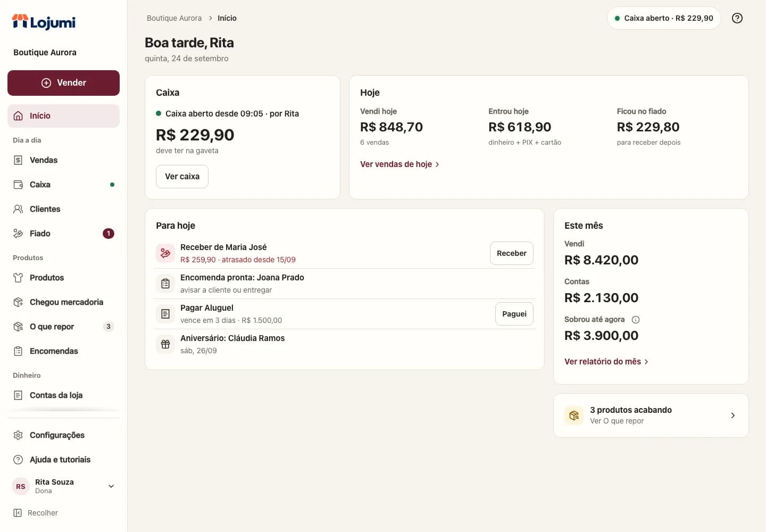Screen dimensions: 766x532
Task: Click the box icon on produtos acabando card
Action: 574,415
